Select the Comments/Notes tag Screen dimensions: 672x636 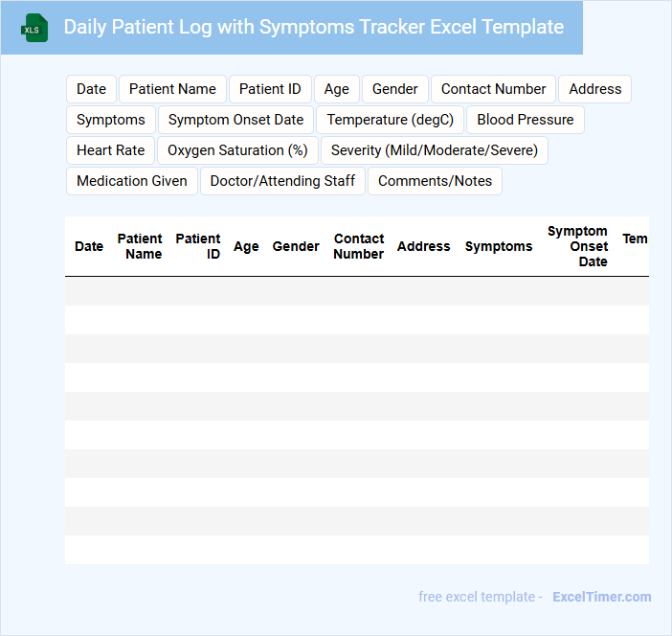[x=435, y=181]
